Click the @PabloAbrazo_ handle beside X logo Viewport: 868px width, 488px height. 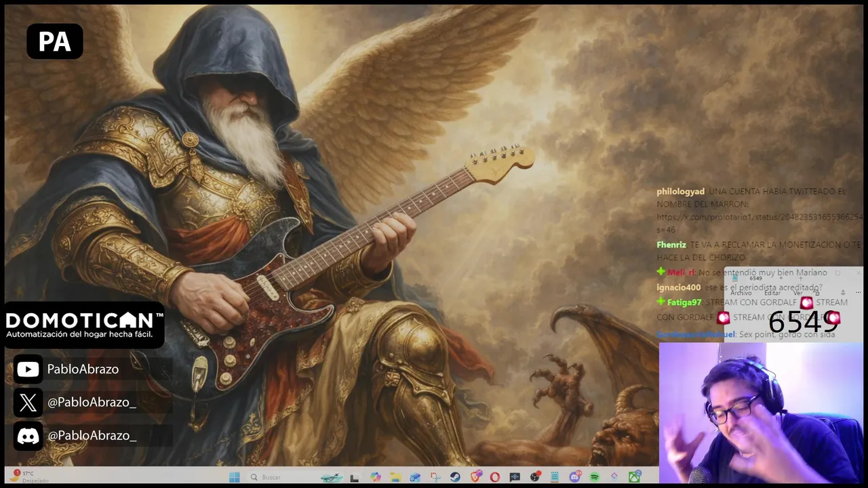click(x=92, y=403)
